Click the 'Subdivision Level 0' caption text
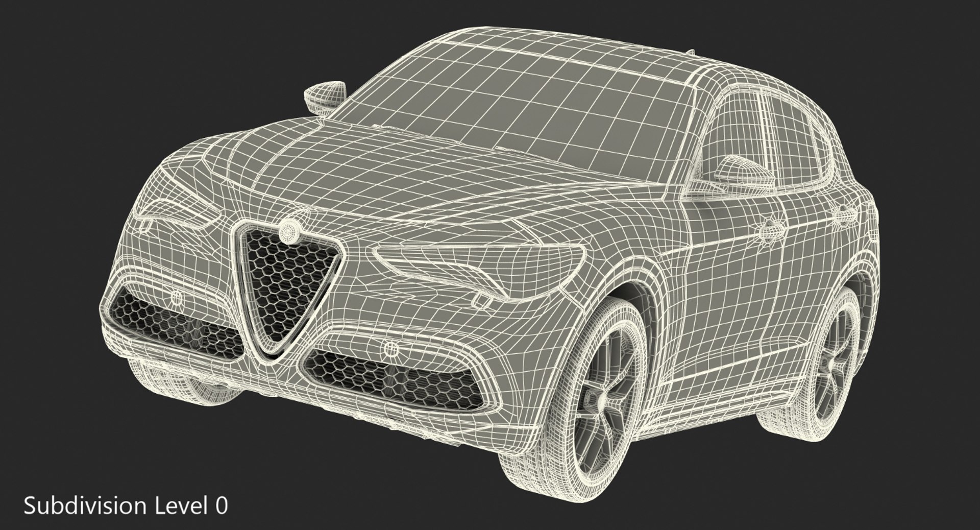980x530 pixels. pos(126,506)
